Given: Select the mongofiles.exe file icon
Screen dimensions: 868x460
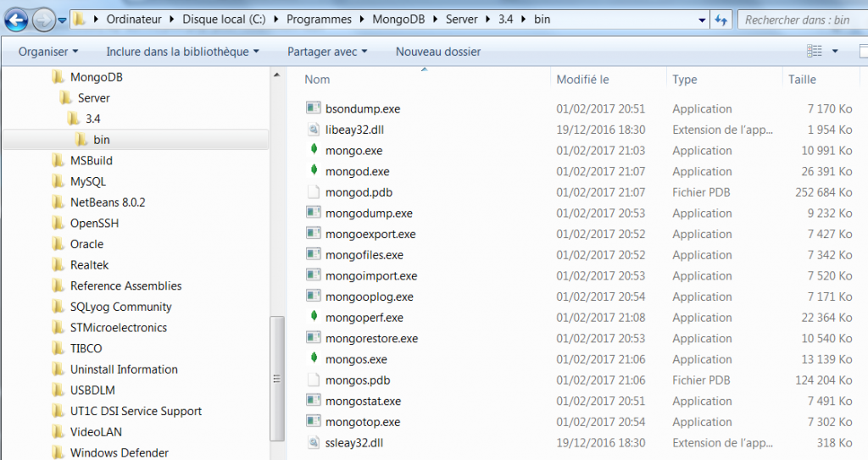Looking at the screenshot, I should click(314, 254).
